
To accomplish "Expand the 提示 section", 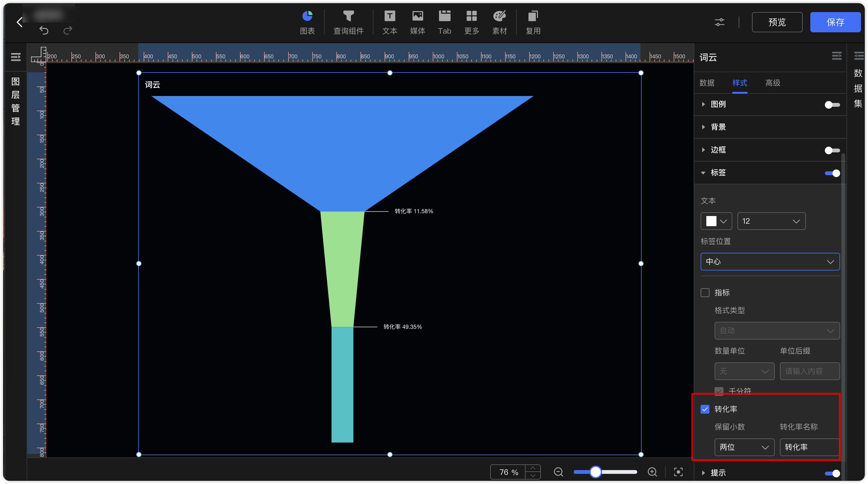I will (703, 473).
